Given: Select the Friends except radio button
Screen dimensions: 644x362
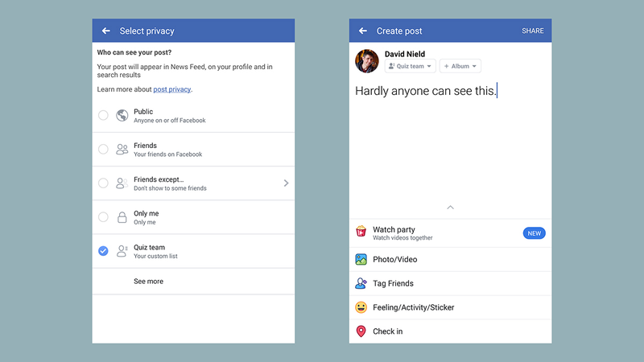Looking at the screenshot, I should [103, 183].
